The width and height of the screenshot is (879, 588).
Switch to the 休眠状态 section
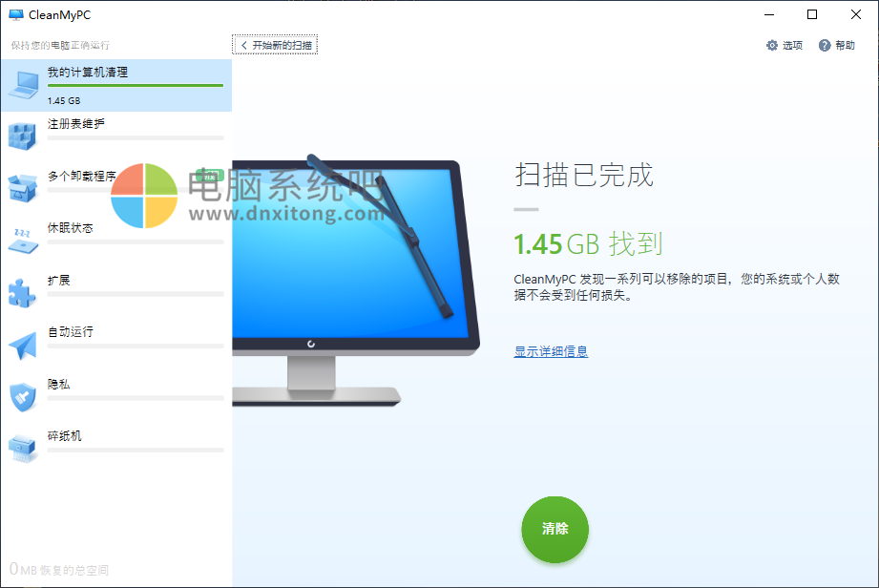(x=116, y=241)
